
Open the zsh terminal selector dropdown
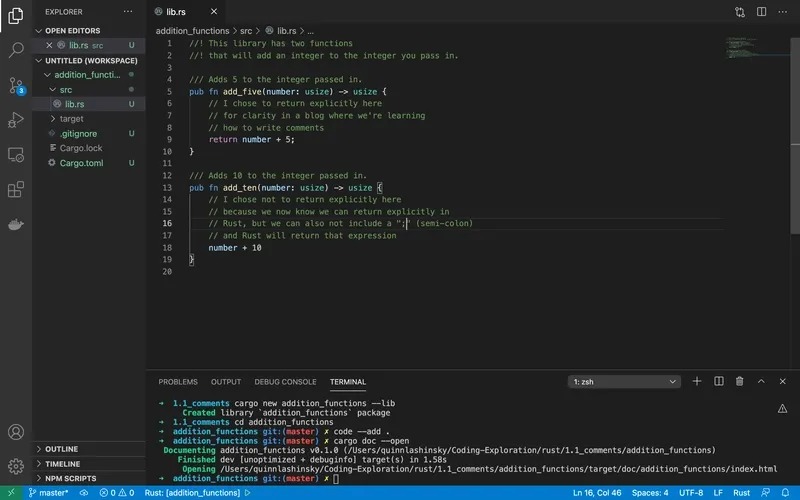coord(625,381)
